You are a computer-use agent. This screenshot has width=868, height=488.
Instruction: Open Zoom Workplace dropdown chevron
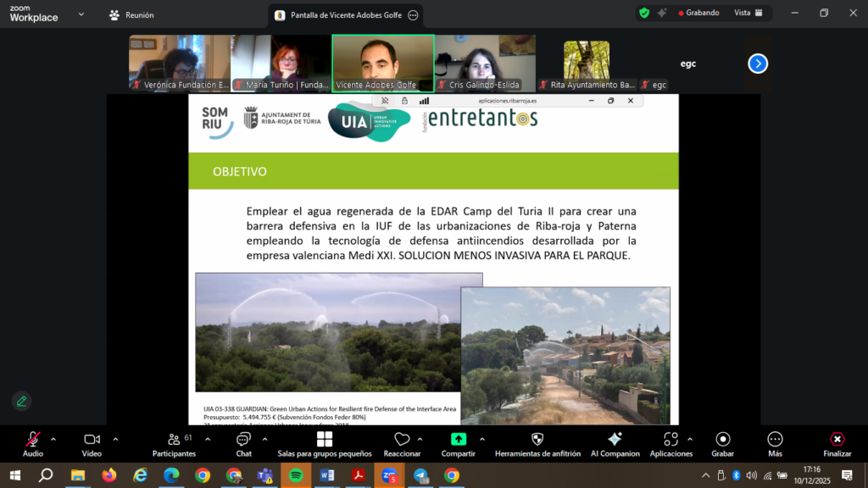coord(81,14)
